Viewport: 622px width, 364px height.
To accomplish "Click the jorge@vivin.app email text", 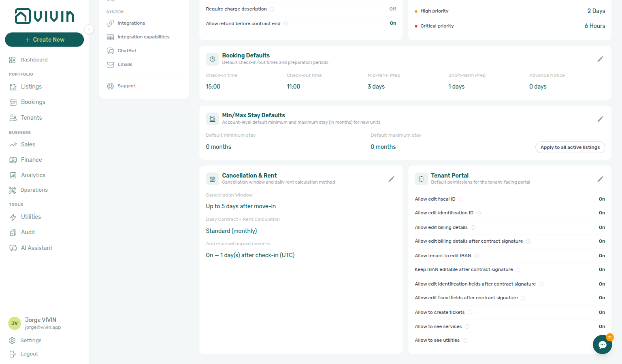I will tap(43, 328).
